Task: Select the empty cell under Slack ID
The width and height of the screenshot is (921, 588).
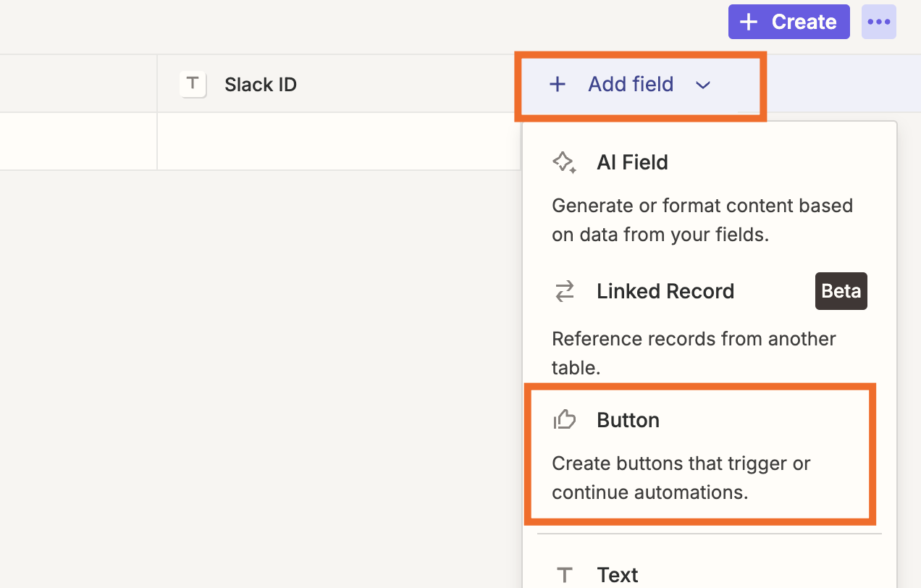Action: pyautogui.click(x=338, y=141)
